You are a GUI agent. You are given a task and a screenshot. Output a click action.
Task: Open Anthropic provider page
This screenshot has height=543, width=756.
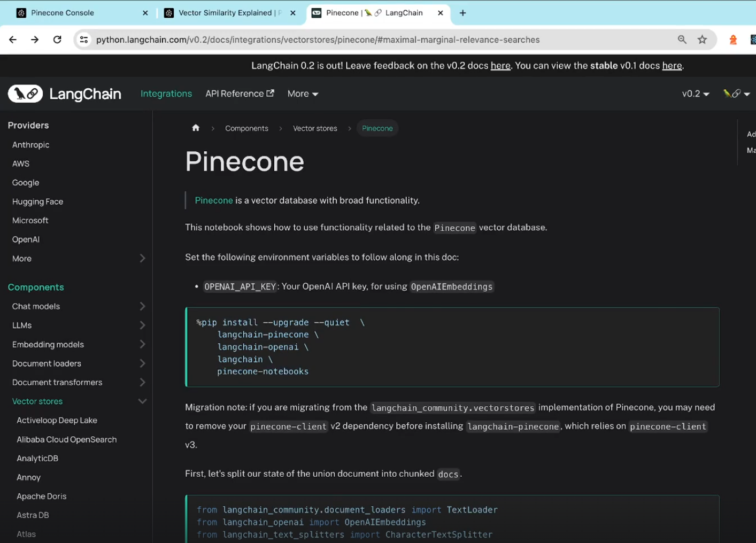coord(31,145)
